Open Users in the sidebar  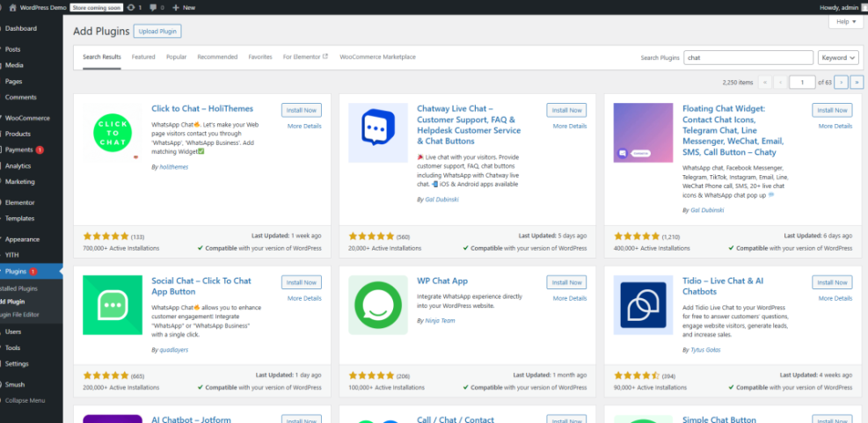point(13,332)
